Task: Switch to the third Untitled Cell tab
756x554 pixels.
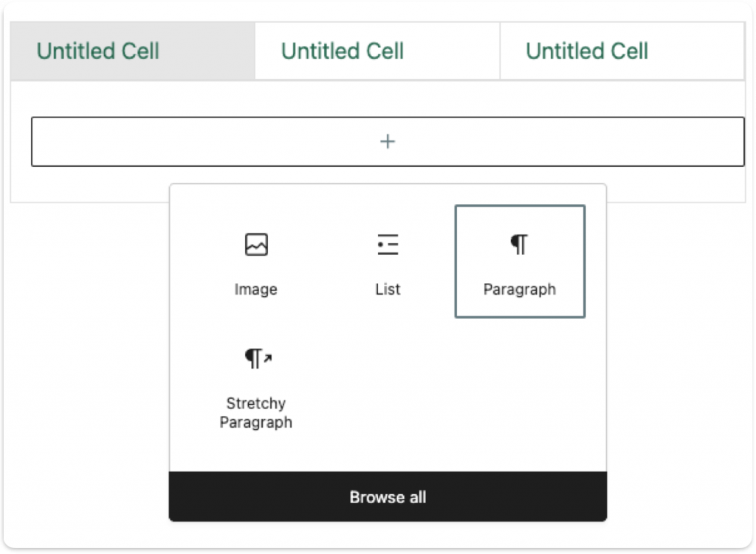Action: 622,51
